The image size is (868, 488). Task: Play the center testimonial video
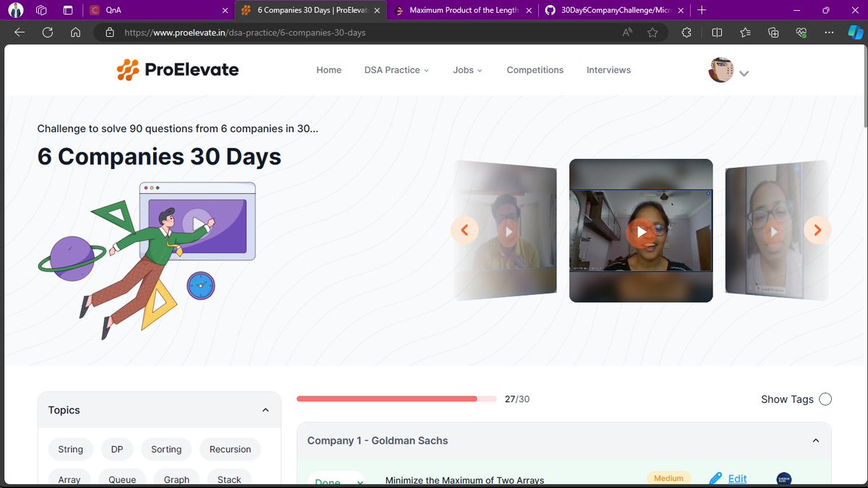(x=641, y=231)
